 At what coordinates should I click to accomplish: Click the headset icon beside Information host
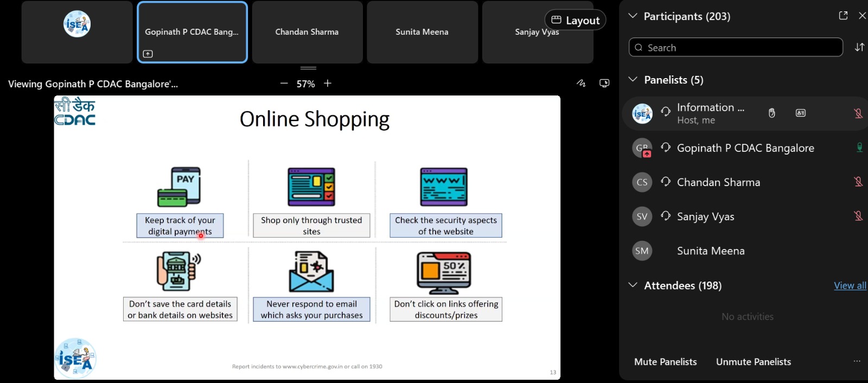[x=666, y=111]
